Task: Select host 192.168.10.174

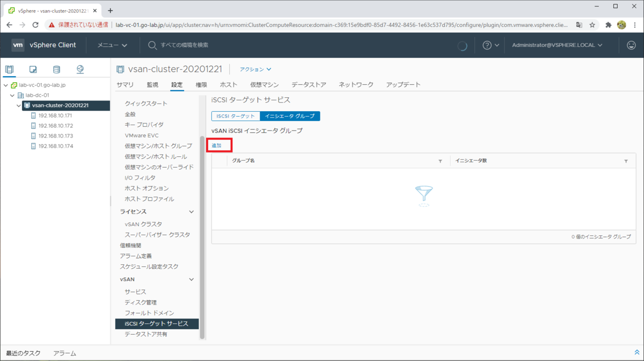Action: 55,146
